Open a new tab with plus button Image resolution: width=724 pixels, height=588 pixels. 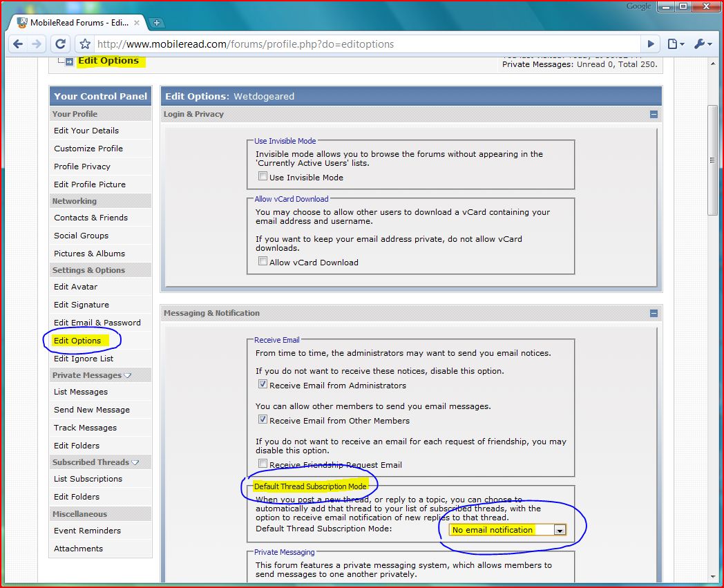tap(157, 23)
